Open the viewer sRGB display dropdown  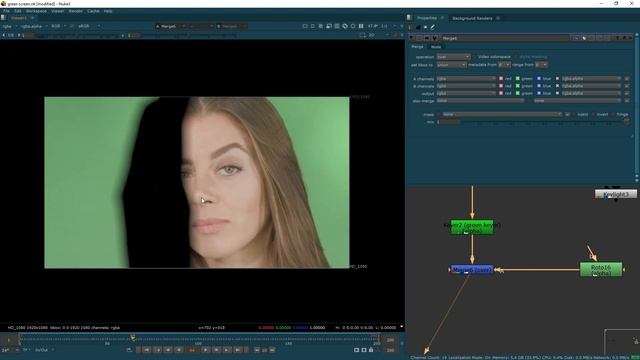tap(89, 26)
